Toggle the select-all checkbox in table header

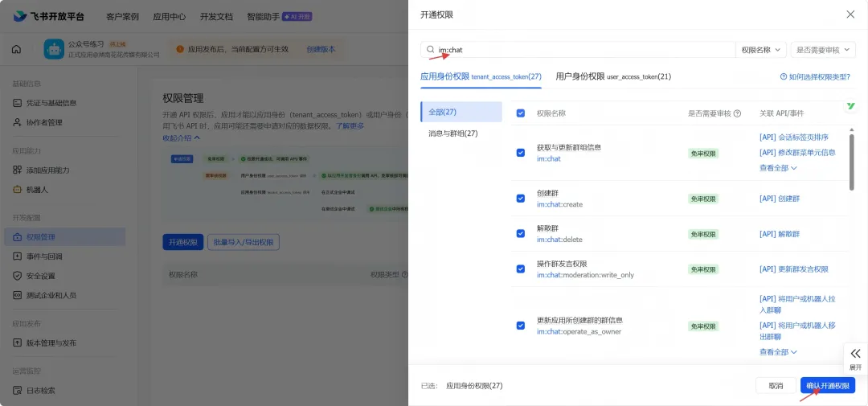[x=520, y=113]
